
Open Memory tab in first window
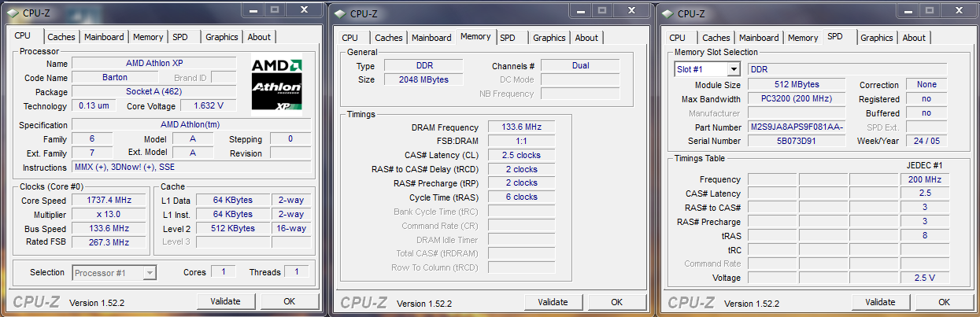pyautogui.click(x=148, y=37)
